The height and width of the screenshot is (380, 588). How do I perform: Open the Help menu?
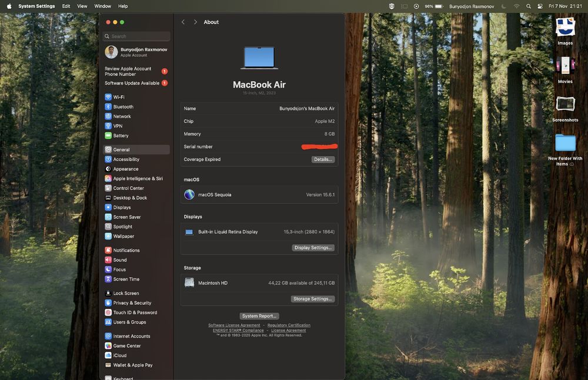[123, 6]
